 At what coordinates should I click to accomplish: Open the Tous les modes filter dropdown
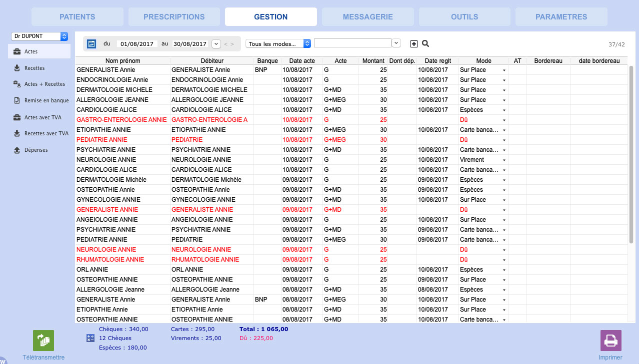pos(278,44)
